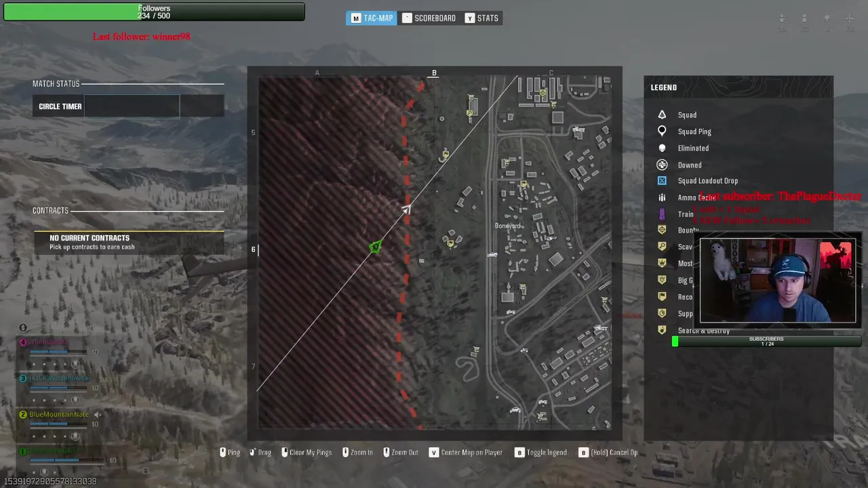Click the LEGEND panel header
Viewport: 868px width, 488px height.
[664, 87]
